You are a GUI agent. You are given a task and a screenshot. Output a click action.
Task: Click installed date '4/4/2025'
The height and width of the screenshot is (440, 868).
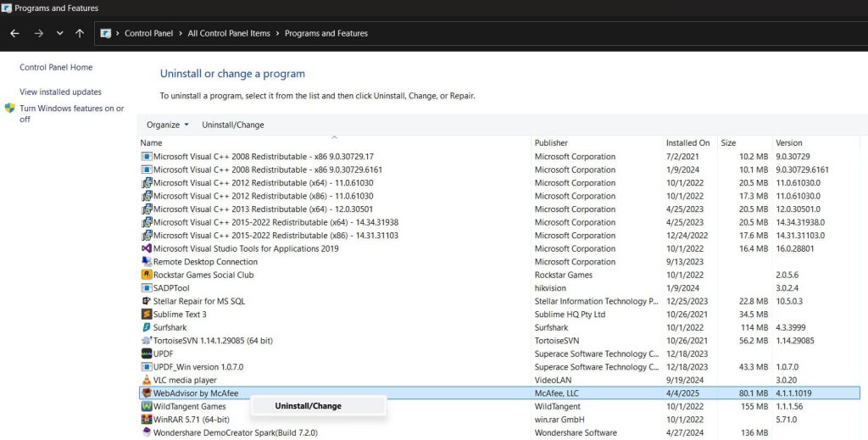[682, 393]
